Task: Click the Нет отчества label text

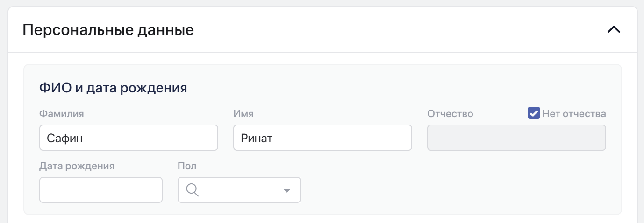Action: 574,113
